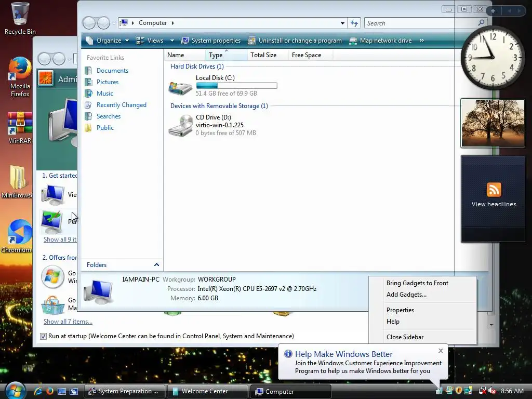Launch Internet Explorer from Quick Launch
Image resolution: width=532 pixels, height=399 pixels.
[37, 391]
